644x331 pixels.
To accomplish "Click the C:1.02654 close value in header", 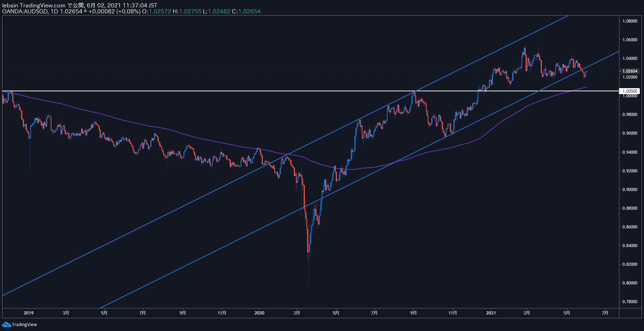I will [246, 11].
